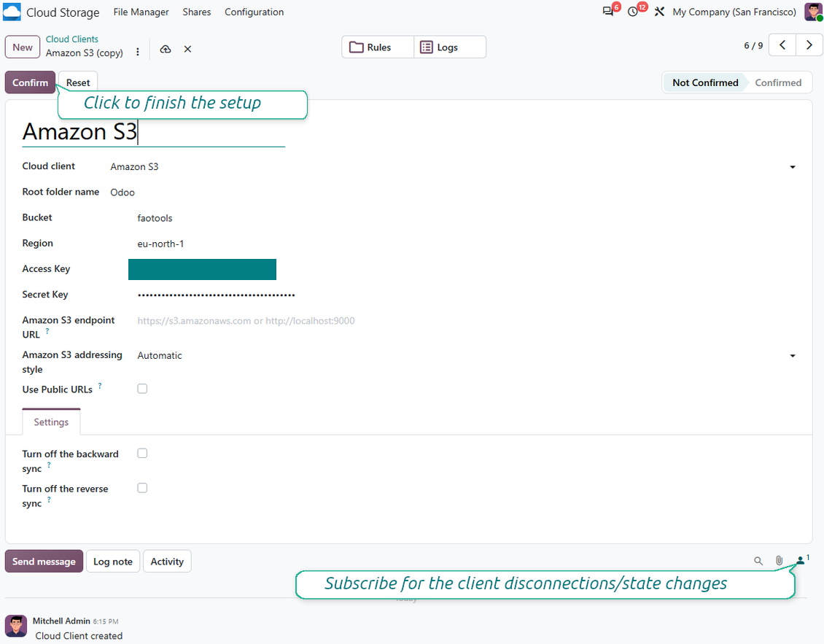Click the 6 / 9 pager counter
The width and height of the screenshot is (824, 644).
(753, 46)
